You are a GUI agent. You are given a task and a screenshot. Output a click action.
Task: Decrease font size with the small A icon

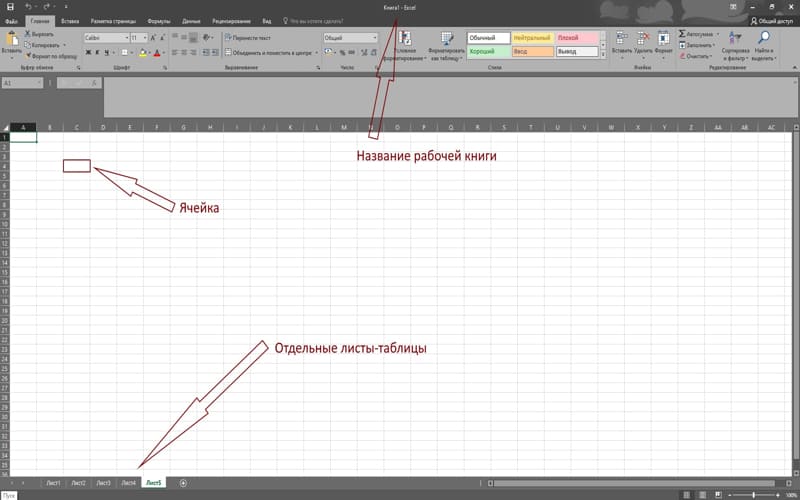(x=163, y=38)
